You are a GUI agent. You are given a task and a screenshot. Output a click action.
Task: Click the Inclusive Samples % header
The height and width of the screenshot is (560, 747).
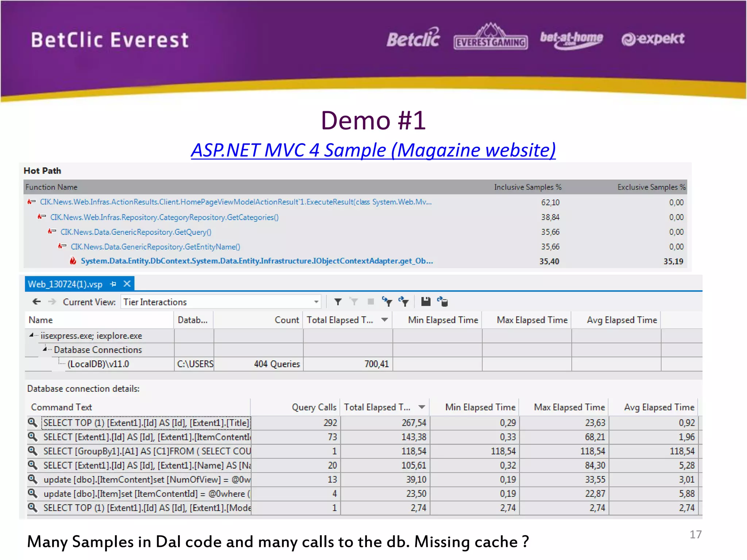click(x=527, y=187)
